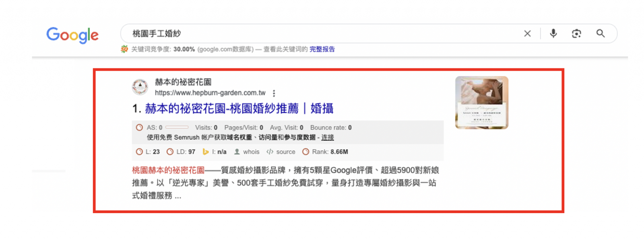The image size is (644, 240).
Task: Open Google Lens image search
Action: (576, 34)
